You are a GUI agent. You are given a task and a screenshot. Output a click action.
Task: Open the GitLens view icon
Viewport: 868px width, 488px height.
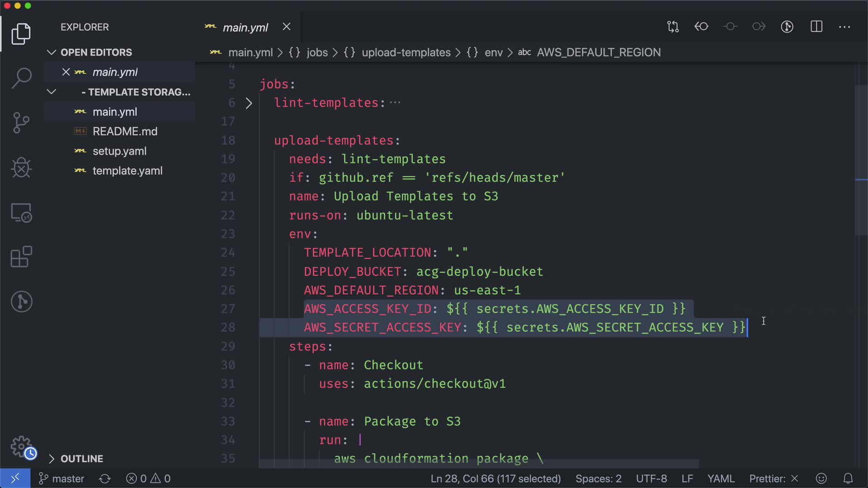pyautogui.click(x=21, y=301)
